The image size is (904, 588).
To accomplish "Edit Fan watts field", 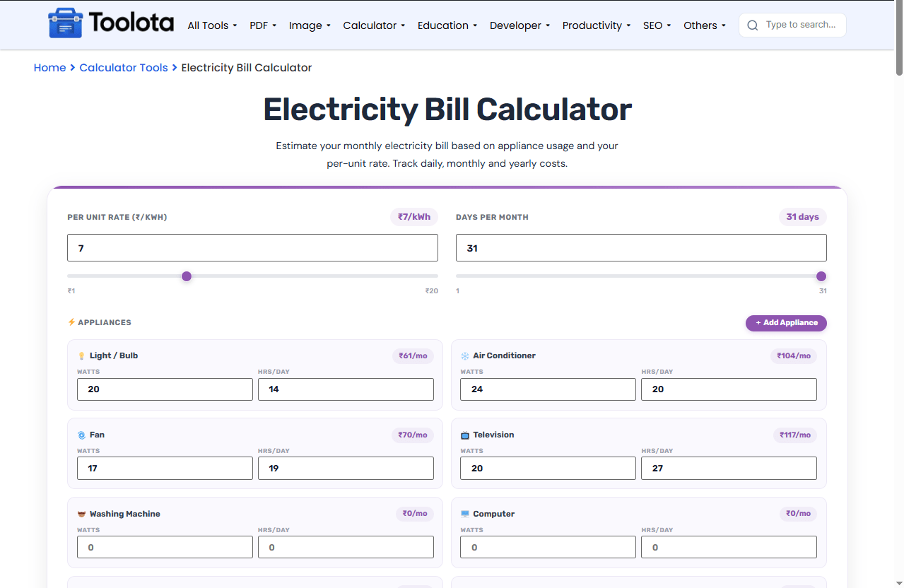I will (165, 469).
